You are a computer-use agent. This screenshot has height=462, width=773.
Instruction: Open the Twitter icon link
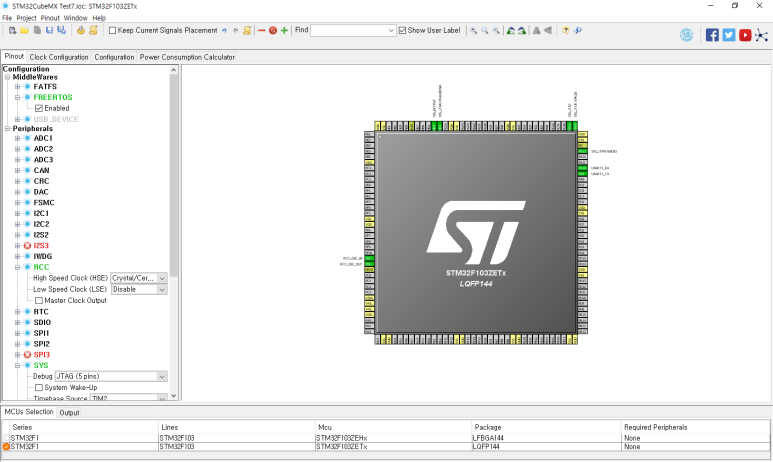(x=729, y=35)
